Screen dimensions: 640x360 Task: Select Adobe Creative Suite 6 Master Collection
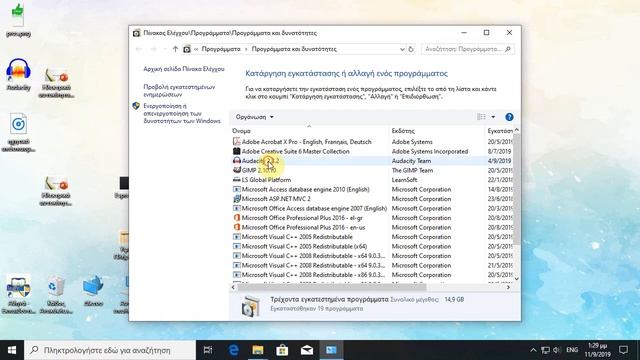[296, 151]
